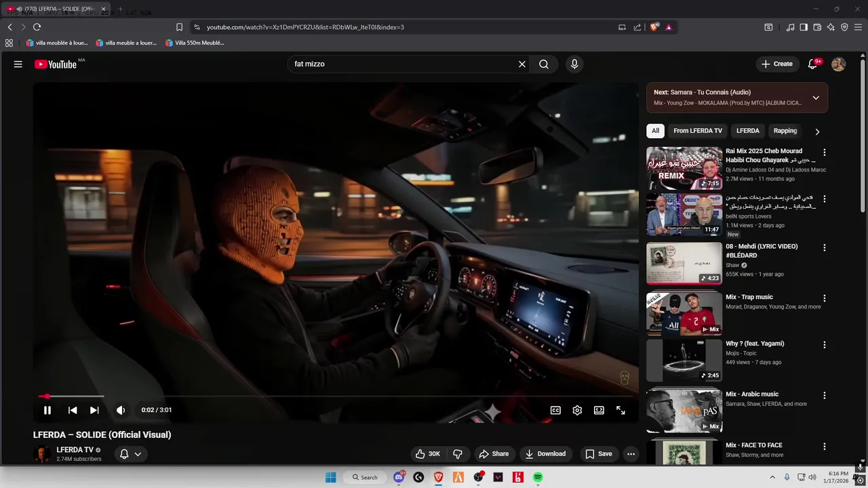This screenshot has width=868, height=488.
Task: Open the 'Mix - Arabic music' title
Action: (752, 394)
